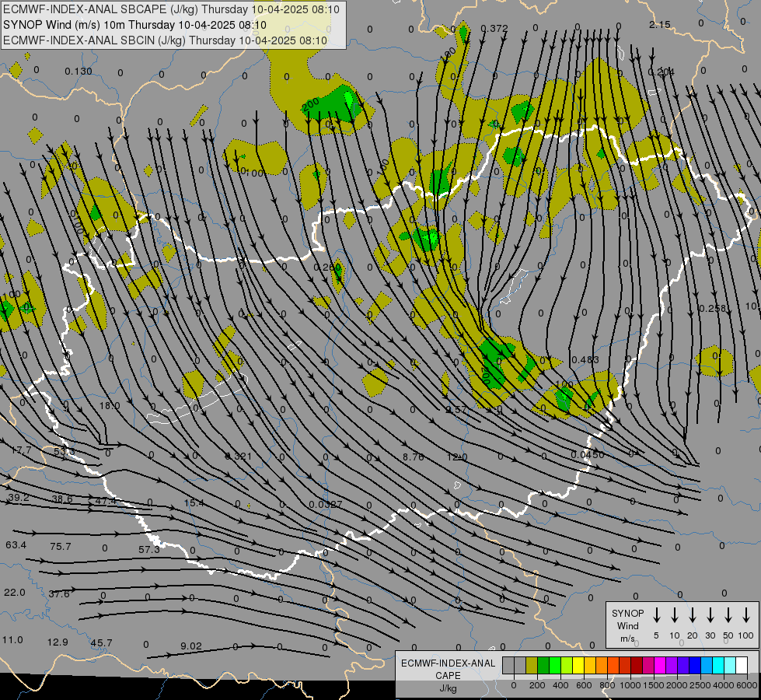Image resolution: width=761 pixels, height=700 pixels.
Task: Click the 1000 tick label in CAPE legend
Action: (x=630, y=685)
